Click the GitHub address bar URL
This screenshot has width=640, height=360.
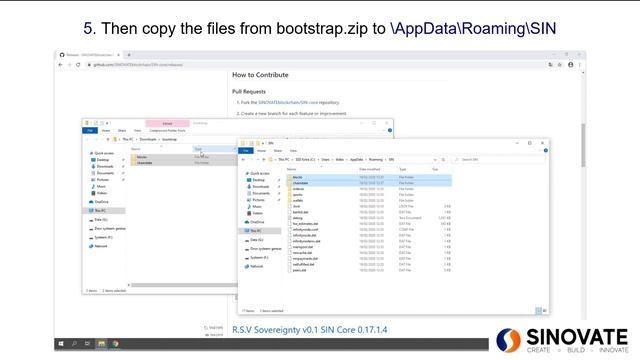pyautogui.click(x=138, y=64)
